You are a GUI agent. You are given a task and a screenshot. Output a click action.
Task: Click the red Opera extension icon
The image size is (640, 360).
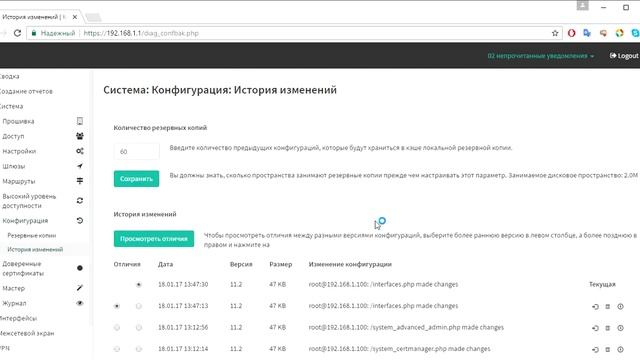[x=571, y=33]
